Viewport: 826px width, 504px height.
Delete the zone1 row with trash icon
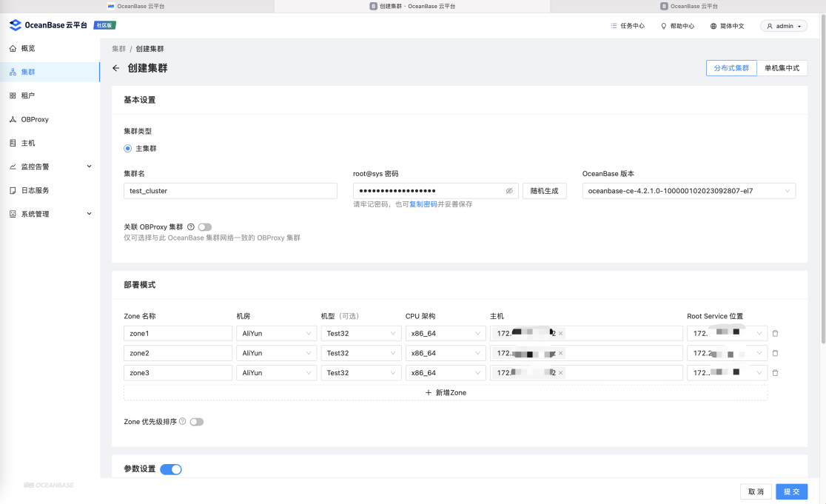click(x=775, y=333)
